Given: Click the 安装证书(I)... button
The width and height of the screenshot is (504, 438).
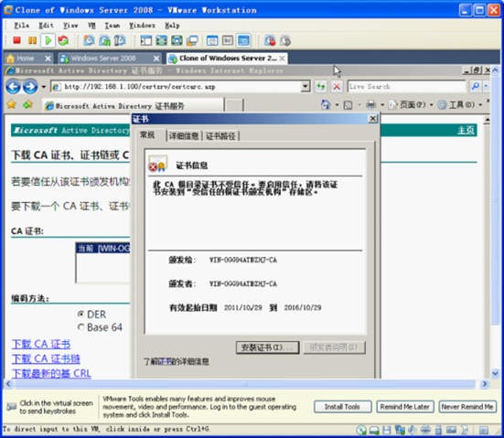Looking at the screenshot, I should [x=267, y=347].
